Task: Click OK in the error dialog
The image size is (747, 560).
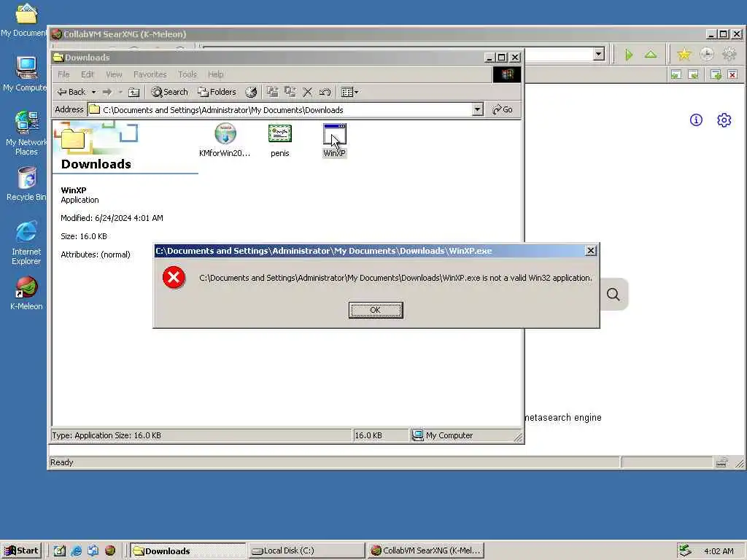Action: (376, 310)
